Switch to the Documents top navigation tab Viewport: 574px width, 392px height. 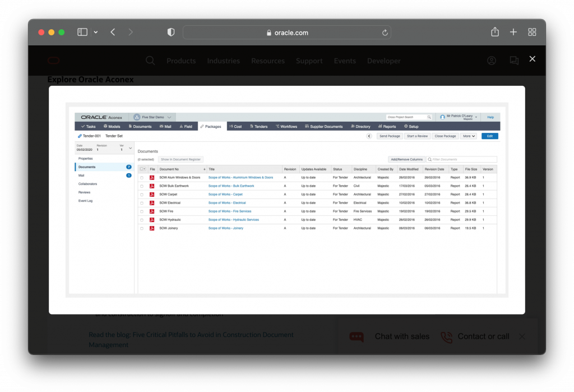click(140, 126)
